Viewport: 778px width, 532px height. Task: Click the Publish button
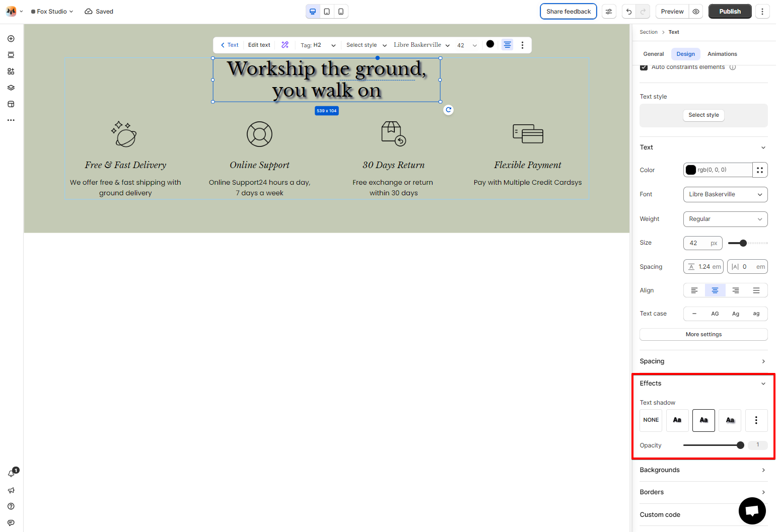pos(730,12)
